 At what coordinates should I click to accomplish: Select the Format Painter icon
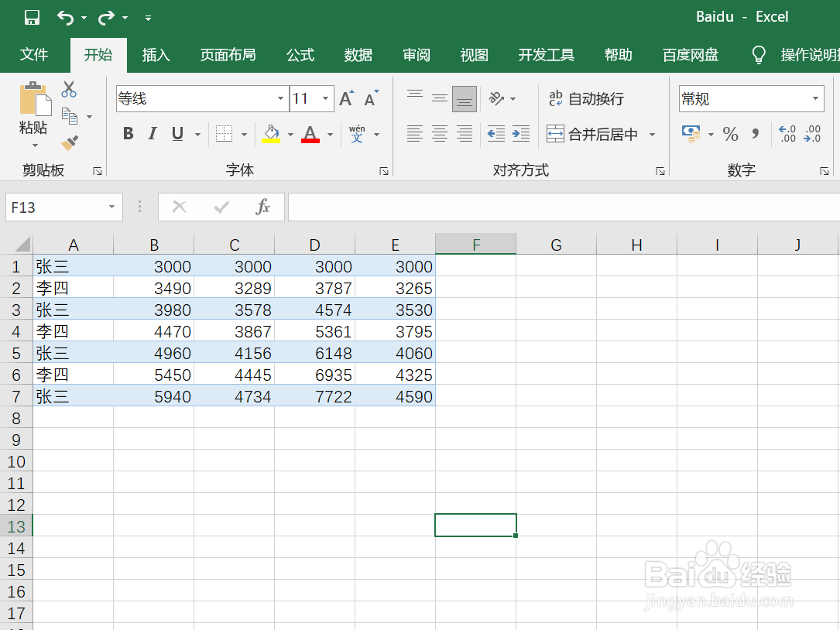coord(68,142)
